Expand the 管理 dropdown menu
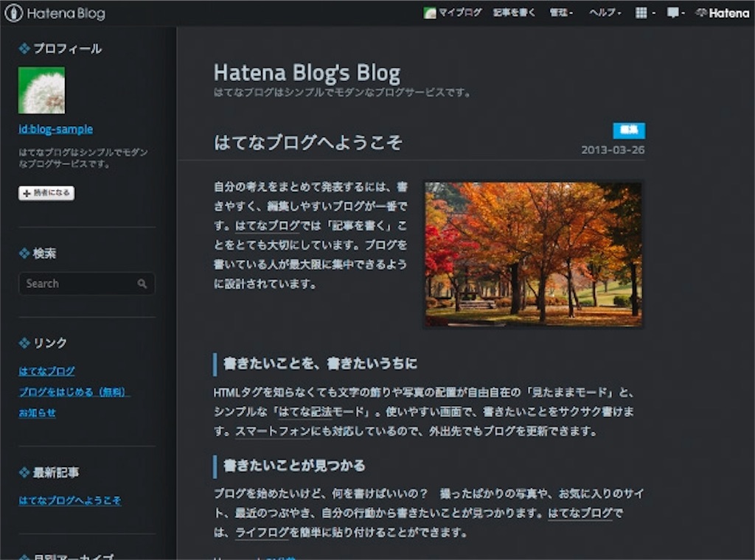Image resolution: width=755 pixels, height=560 pixels. tap(561, 13)
